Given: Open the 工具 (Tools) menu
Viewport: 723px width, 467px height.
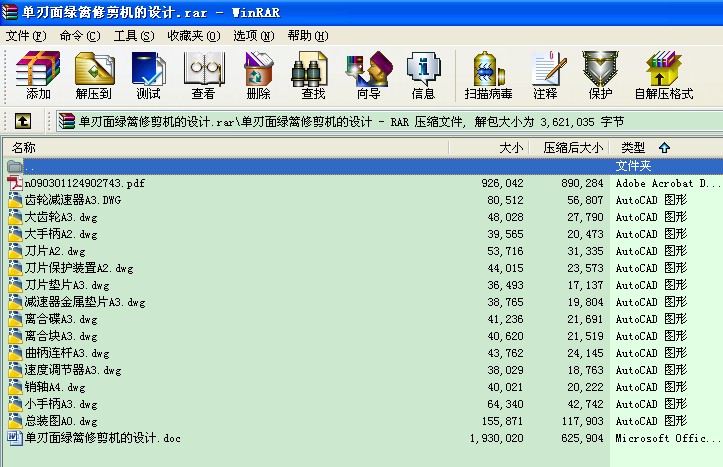Looking at the screenshot, I should [x=133, y=35].
